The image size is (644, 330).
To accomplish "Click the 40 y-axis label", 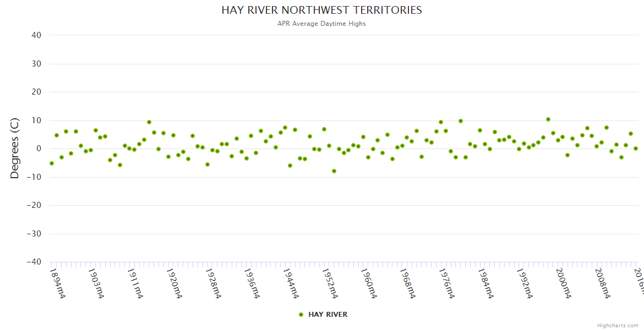I will (x=36, y=35).
